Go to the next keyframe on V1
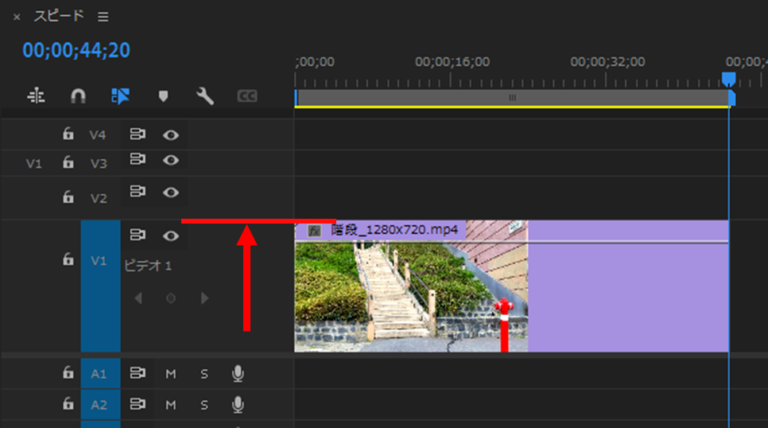 tap(205, 298)
